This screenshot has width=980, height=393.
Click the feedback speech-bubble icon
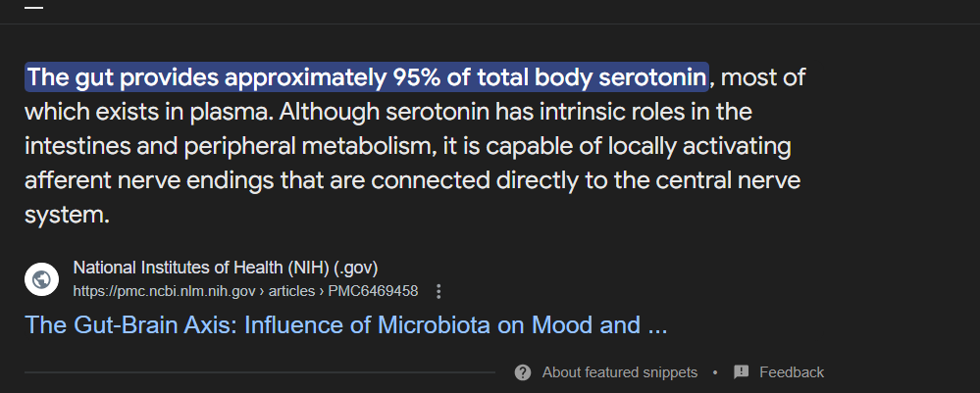tap(742, 372)
